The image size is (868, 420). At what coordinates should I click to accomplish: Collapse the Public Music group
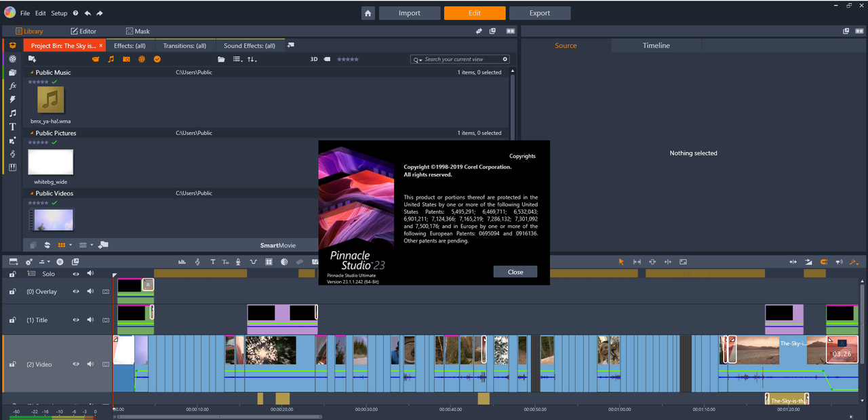(x=32, y=73)
